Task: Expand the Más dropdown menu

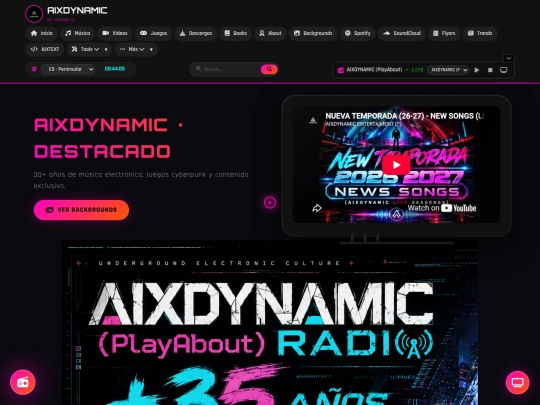Action: [x=133, y=49]
